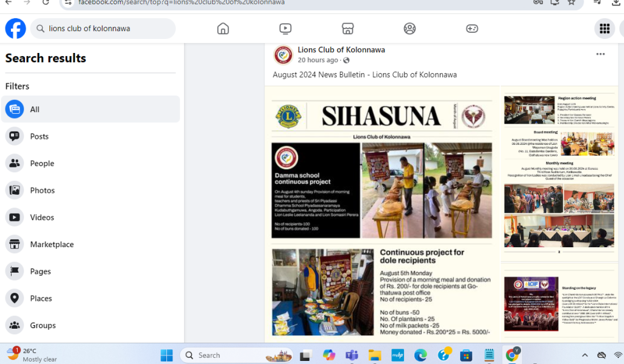Select the Pages filter
Screen dimensions: 624x364
[x=91, y=271]
